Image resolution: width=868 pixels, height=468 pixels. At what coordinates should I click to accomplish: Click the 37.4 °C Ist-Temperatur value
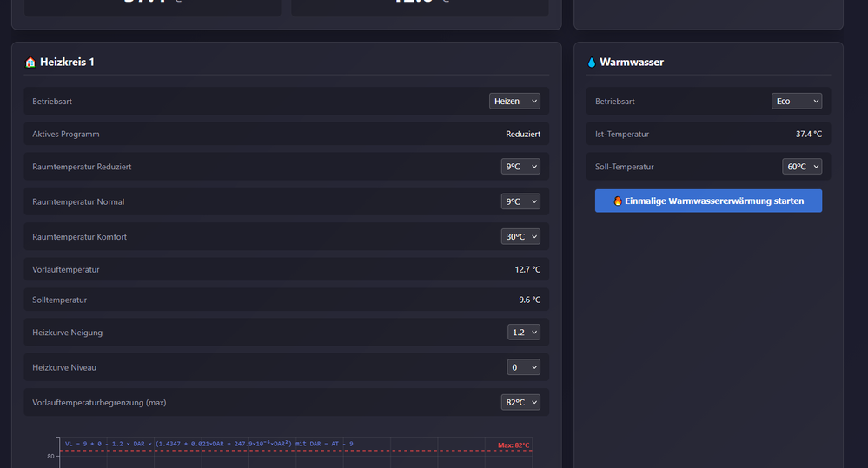click(809, 134)
